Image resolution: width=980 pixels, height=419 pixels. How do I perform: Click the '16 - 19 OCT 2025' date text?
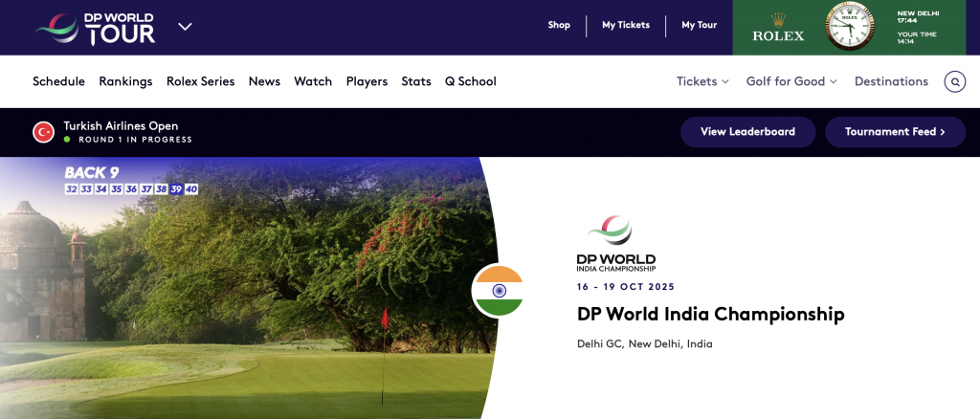[x=626, y=287]
